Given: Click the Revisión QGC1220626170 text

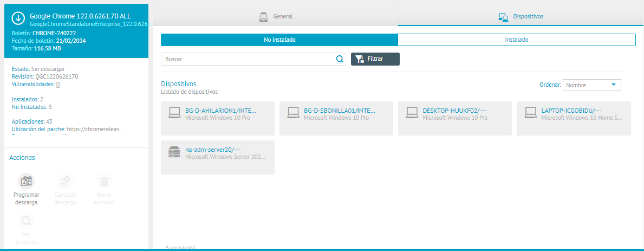Looking at the screenshot, I should (45, 76).
